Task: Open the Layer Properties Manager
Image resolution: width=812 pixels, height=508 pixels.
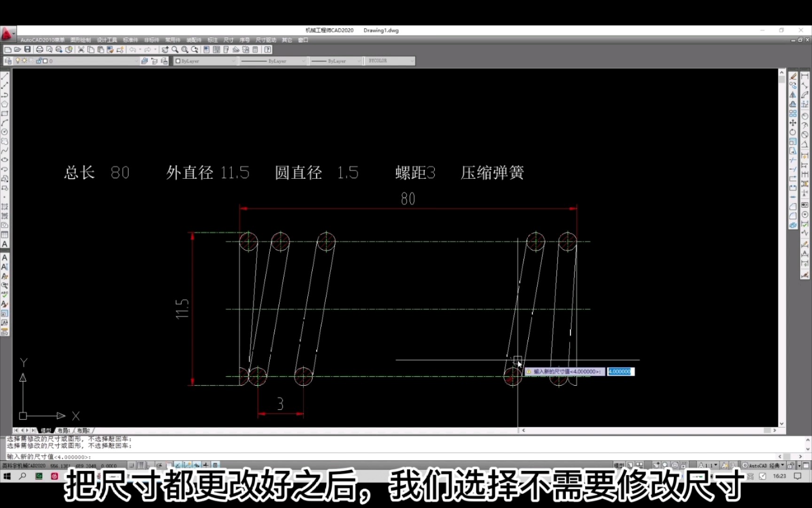Action: click(x=7, y=60)
